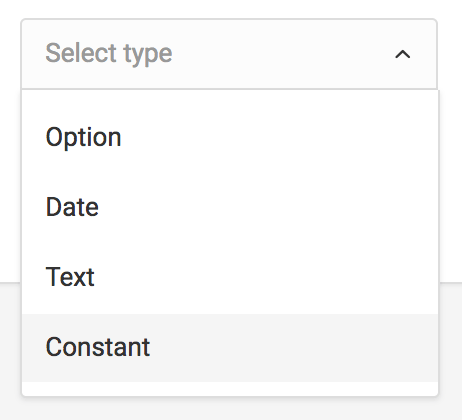Focus the Select type field header
This screenshot has height=420, width=462.
[x=229, y=54]
